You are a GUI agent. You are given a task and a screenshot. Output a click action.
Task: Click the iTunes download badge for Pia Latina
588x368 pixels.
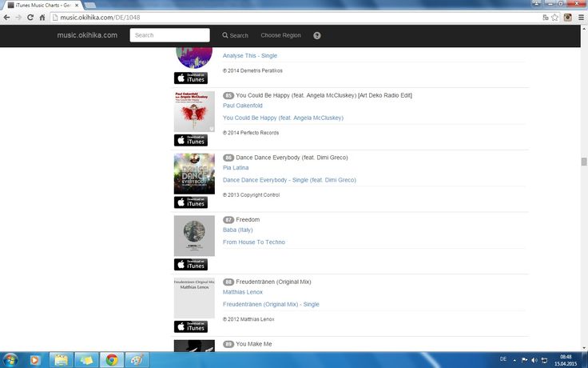[x=190, y=202]
